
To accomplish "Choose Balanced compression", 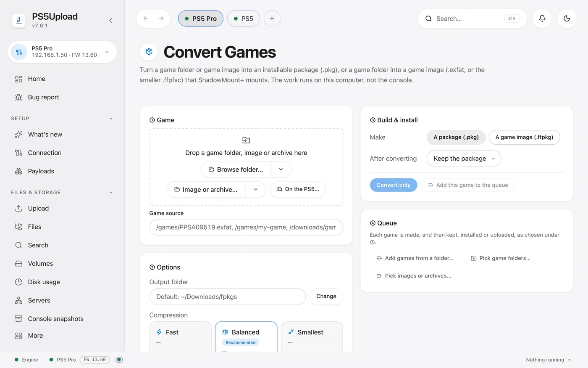I will coord(246,336).
